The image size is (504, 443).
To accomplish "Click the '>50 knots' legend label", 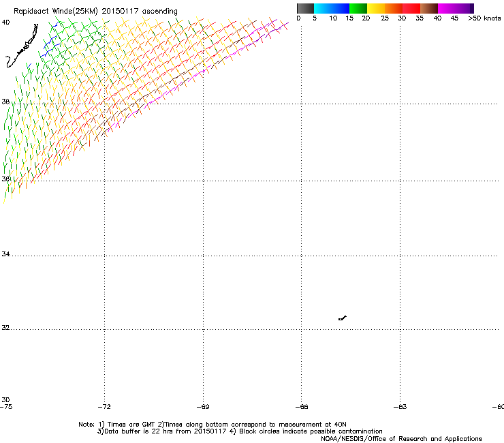I will tap(484, 18).
